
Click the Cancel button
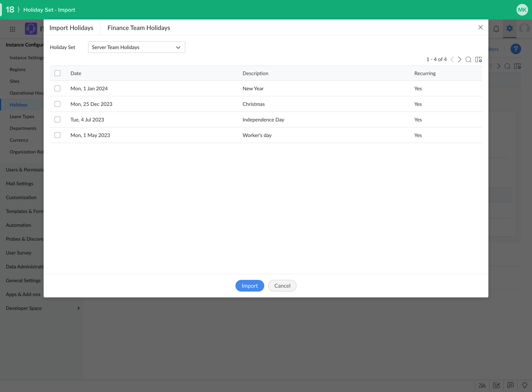pyautogui.click(x=282, y=286)
